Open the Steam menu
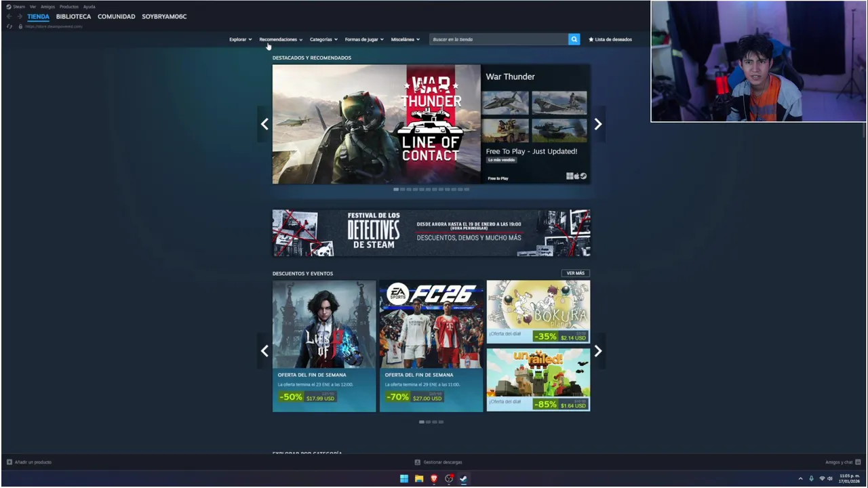868x488 pixels. click(x=19, y=7)
